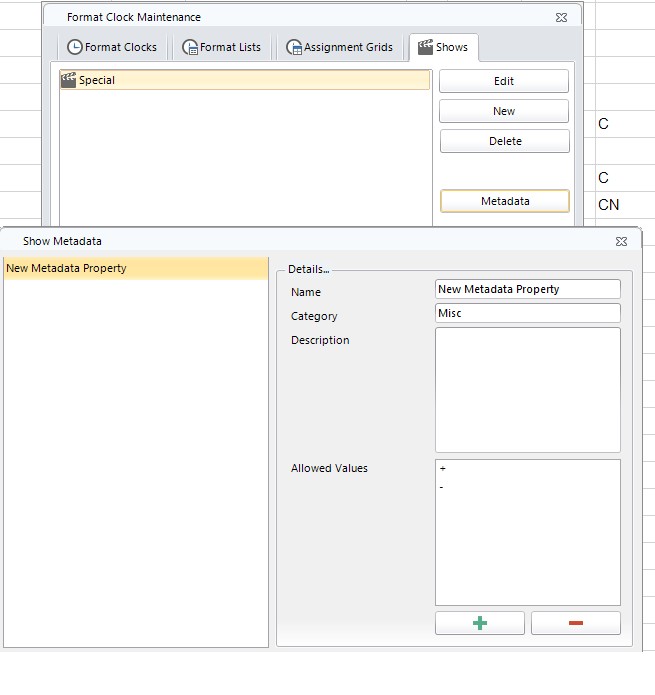Click the clock icon on Format Clocks tab
The image size is (655, 695).
75,47
